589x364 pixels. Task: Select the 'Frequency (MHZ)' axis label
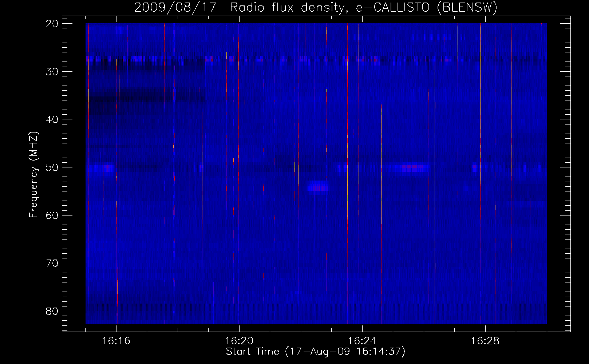(x=34, y=174)
